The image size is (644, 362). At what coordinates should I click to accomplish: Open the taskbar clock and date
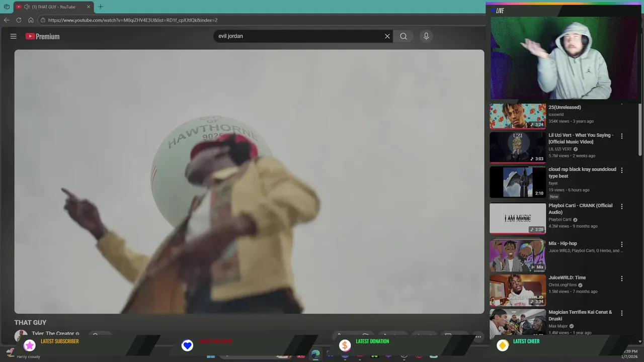click(630, 354)
